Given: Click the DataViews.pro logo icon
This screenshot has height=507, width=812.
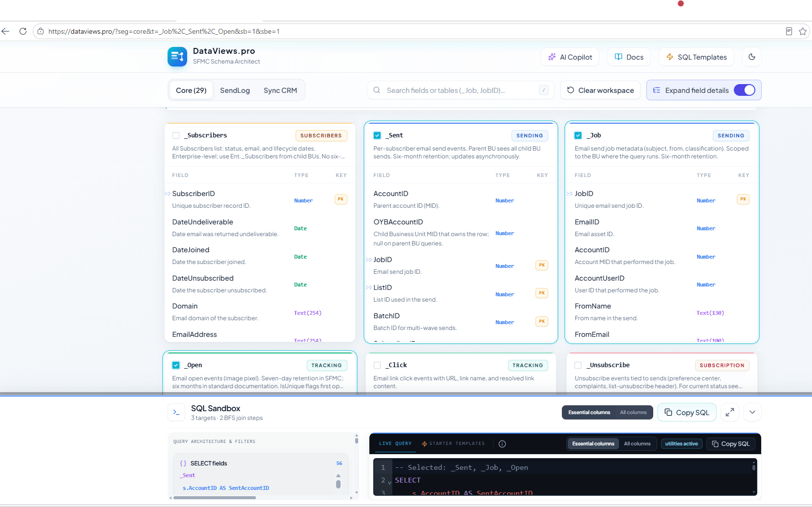Looking at the screenshot, I should click(x=177, y=57).
